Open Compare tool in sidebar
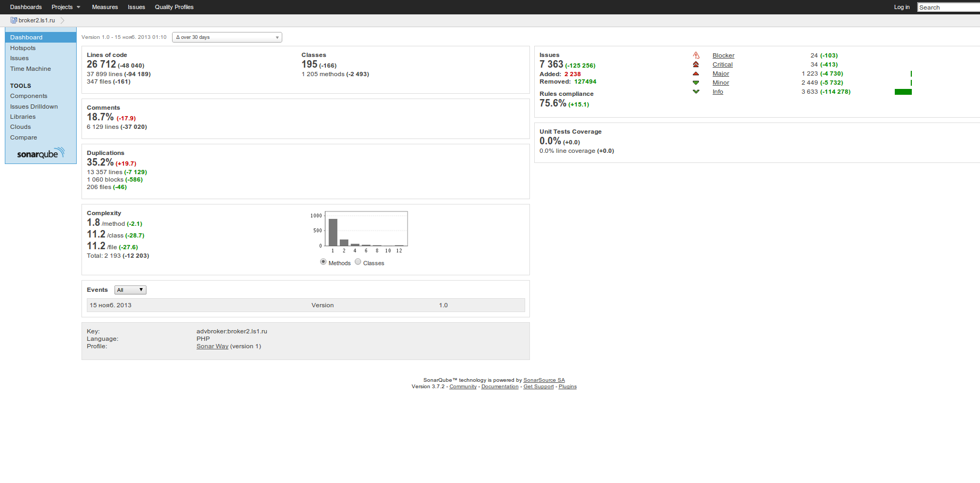Viewport: 980px width, 483px height. 23,137
